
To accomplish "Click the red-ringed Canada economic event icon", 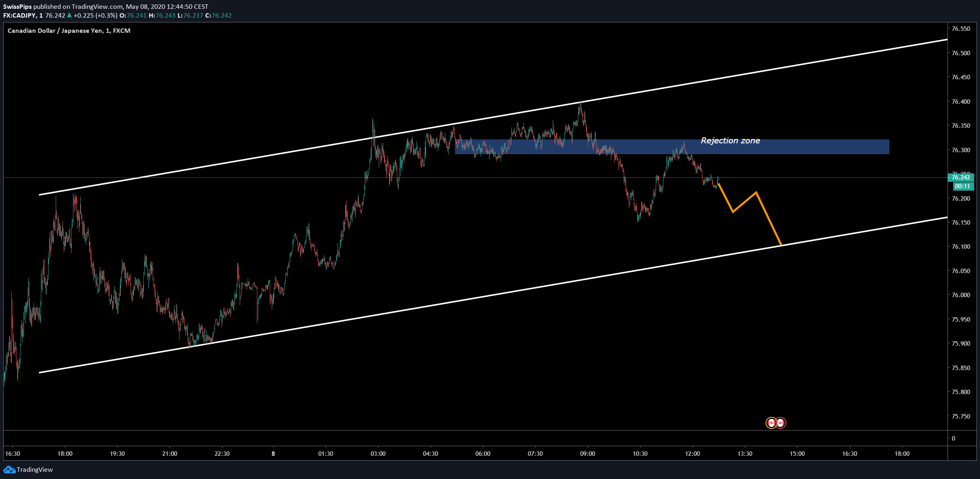I will (x=780, y=423).
